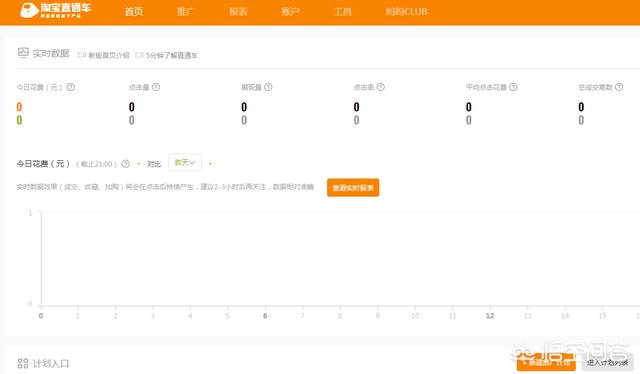Screen dimensions: 640x374
Task: Click the 查看实时报表 orange button
Action: point(353,187)
